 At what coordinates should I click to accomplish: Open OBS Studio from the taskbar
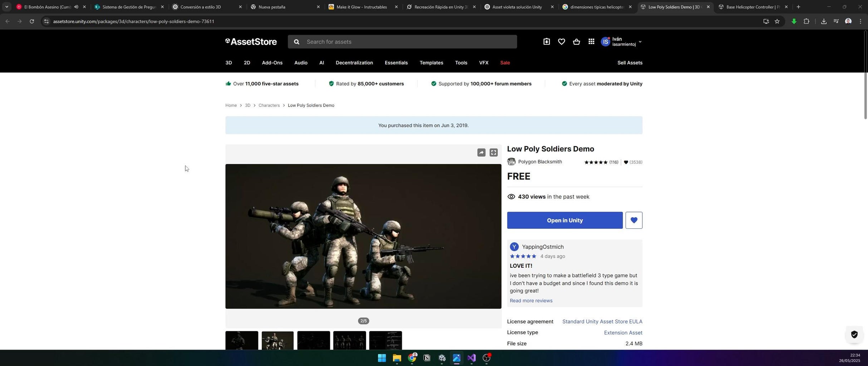point(487,358)
